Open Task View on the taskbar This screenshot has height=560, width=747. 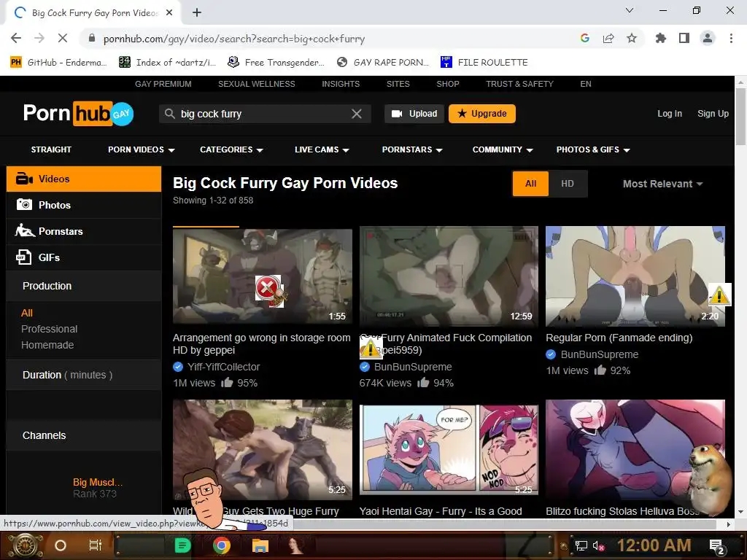[x=96, y=545]
